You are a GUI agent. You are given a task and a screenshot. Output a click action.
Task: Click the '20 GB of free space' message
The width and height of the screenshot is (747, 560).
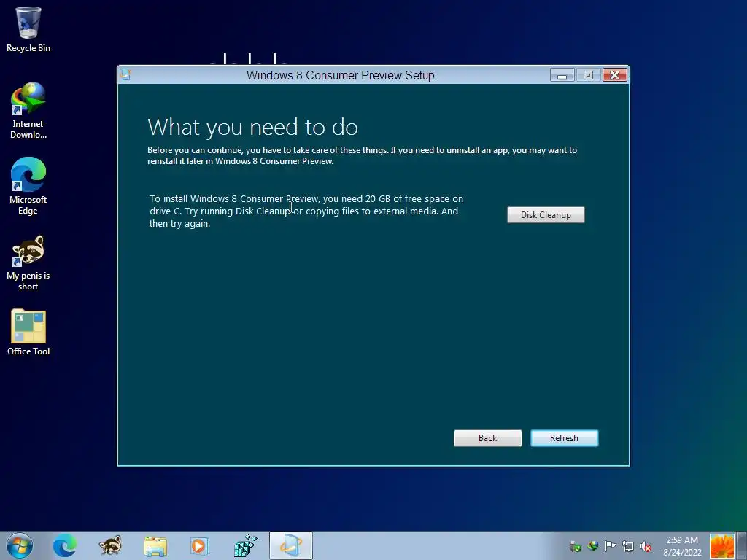(x=306, y=211)
